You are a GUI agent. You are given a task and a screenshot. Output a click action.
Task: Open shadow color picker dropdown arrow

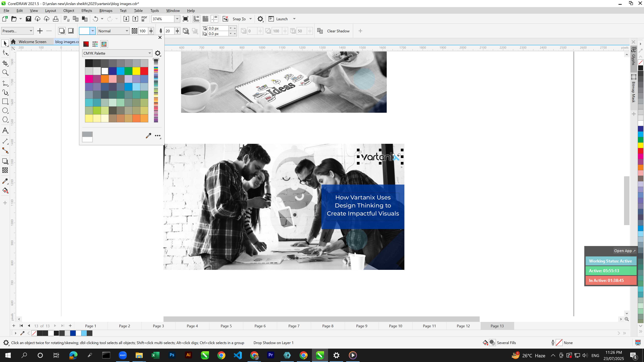coord(93,31)
